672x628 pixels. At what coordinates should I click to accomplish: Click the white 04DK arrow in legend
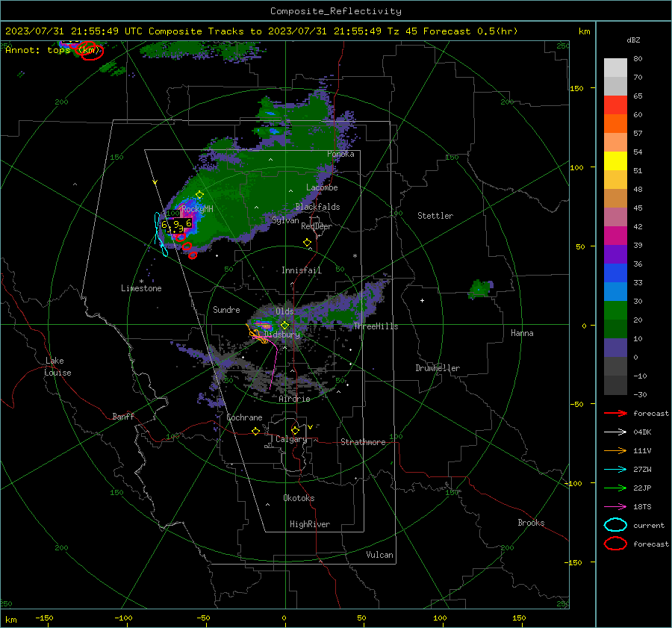coord(615,432)
